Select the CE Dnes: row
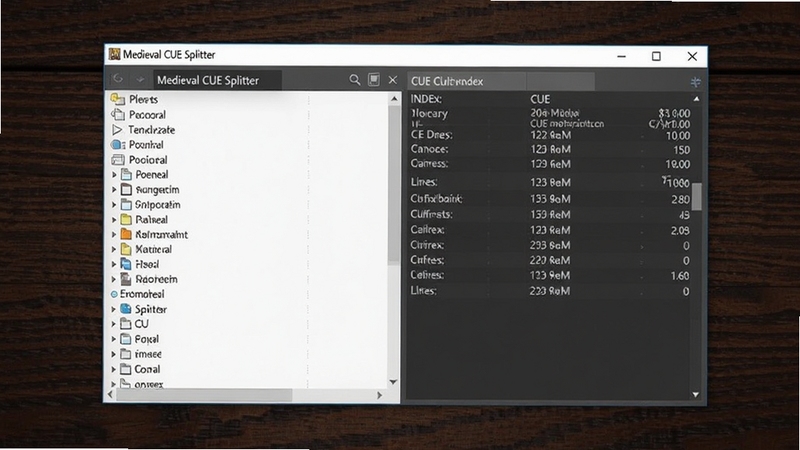The height and width of the screenshot is (450, 800). point(550,135)
